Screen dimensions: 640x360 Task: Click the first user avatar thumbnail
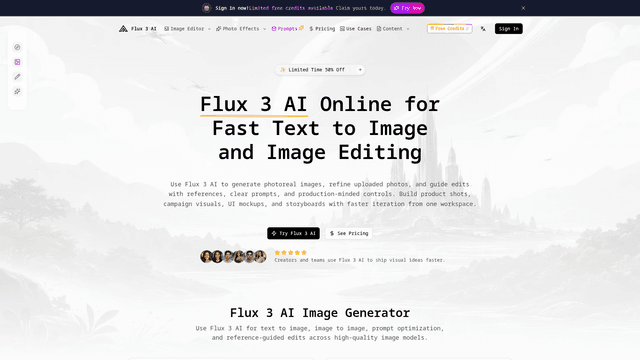tap(206, 256)
